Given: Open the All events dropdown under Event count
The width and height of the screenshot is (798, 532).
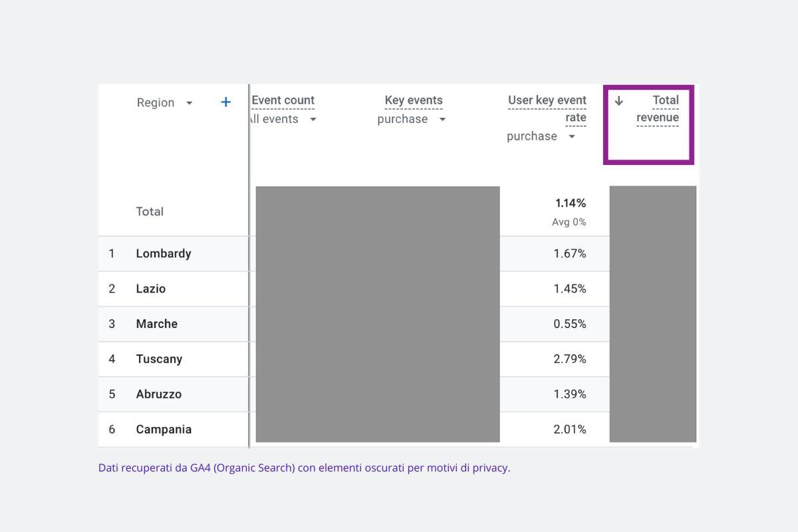Looking at the screenshot, I should pyautogui.click(x=284, y=119).
